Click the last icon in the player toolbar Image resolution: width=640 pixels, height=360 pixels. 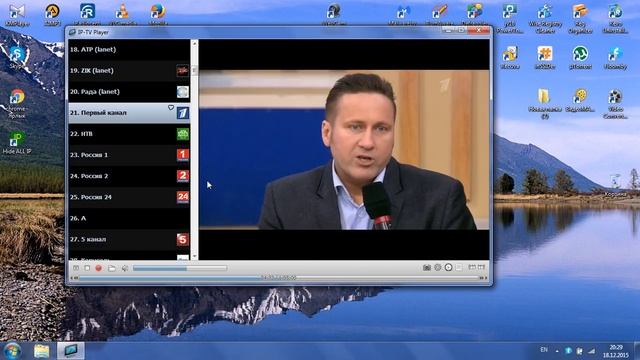click(x=482, y=267)
